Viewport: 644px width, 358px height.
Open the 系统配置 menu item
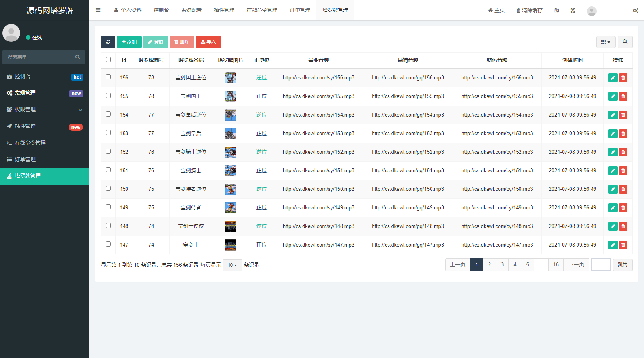coord(191,10)
